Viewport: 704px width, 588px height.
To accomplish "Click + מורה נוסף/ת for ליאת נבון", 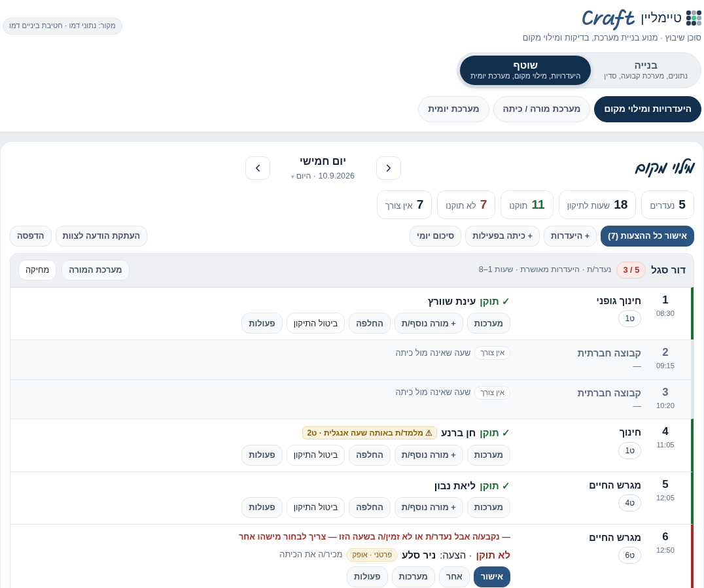I will 429,508.
